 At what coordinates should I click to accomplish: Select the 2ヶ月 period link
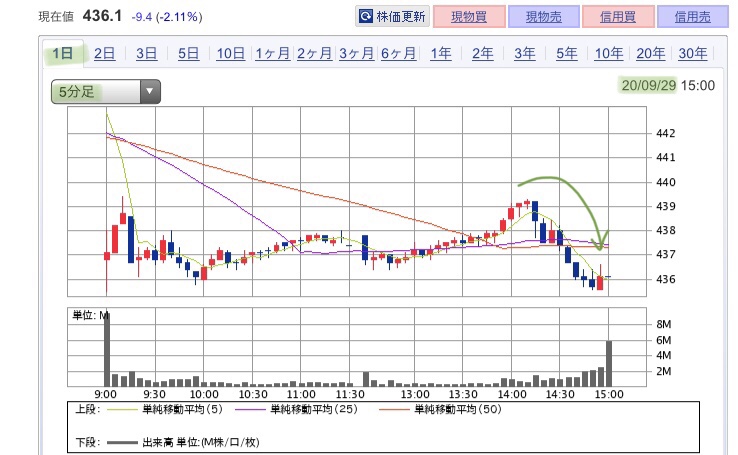click(x=314, y=53)
